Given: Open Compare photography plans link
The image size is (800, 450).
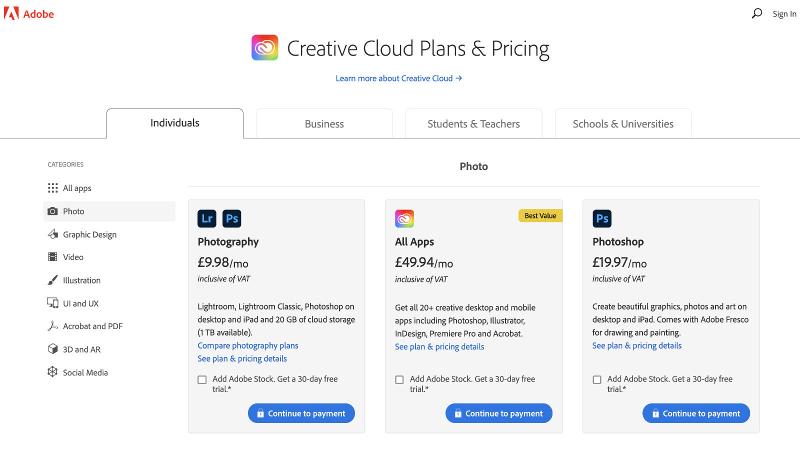Looking at the screenshot, I should 248,345.
